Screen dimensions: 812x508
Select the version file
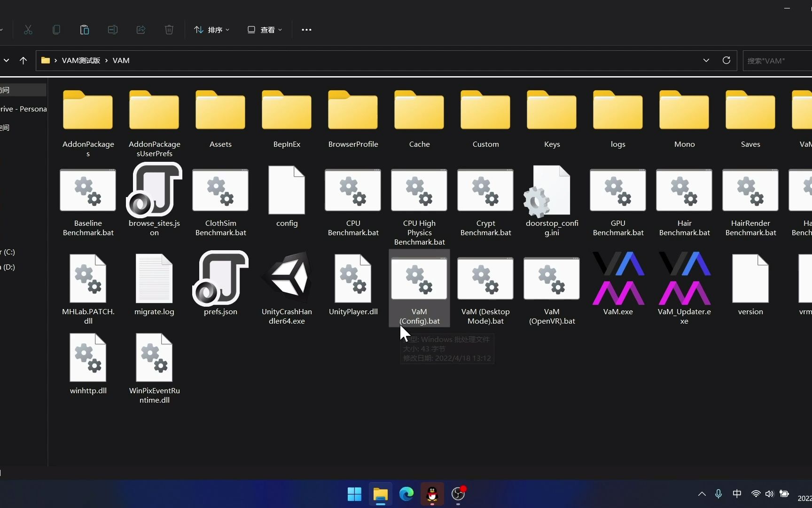click(750, 284)
